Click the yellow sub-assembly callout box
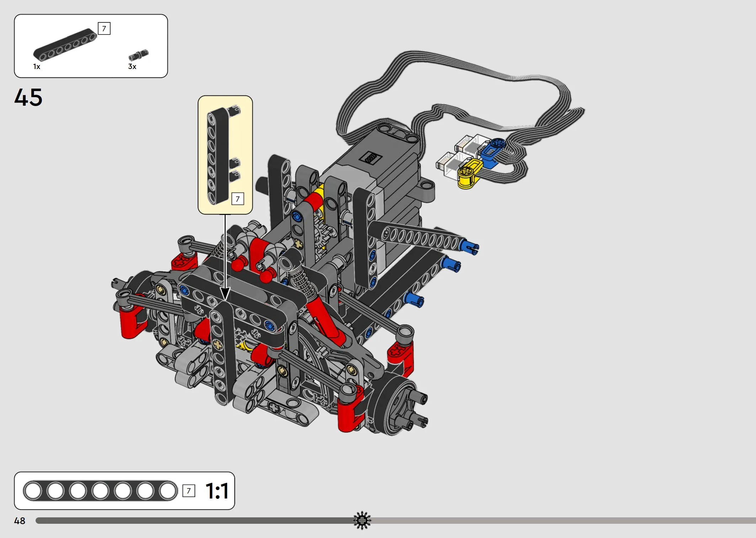 225,155
